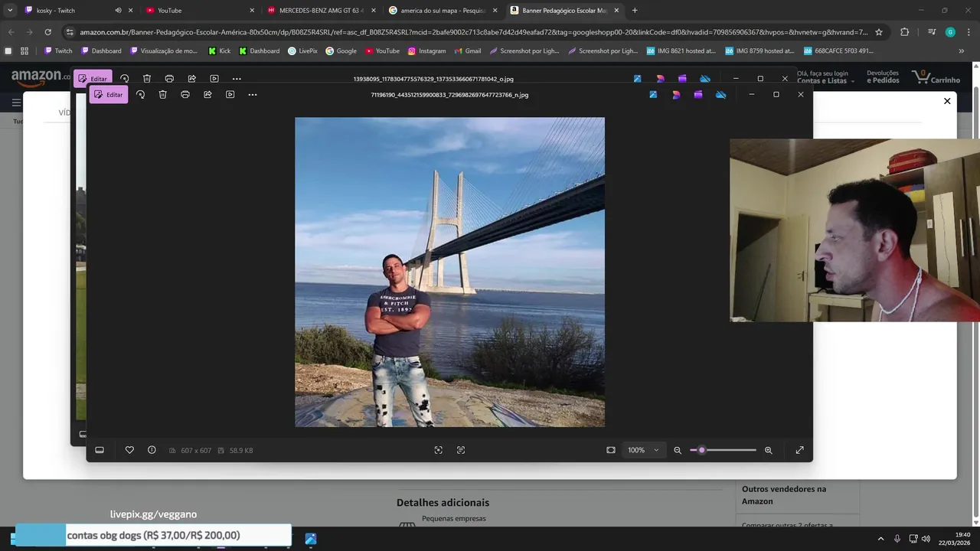Open the more options menu in front viewer

click(x=253, y=95)
